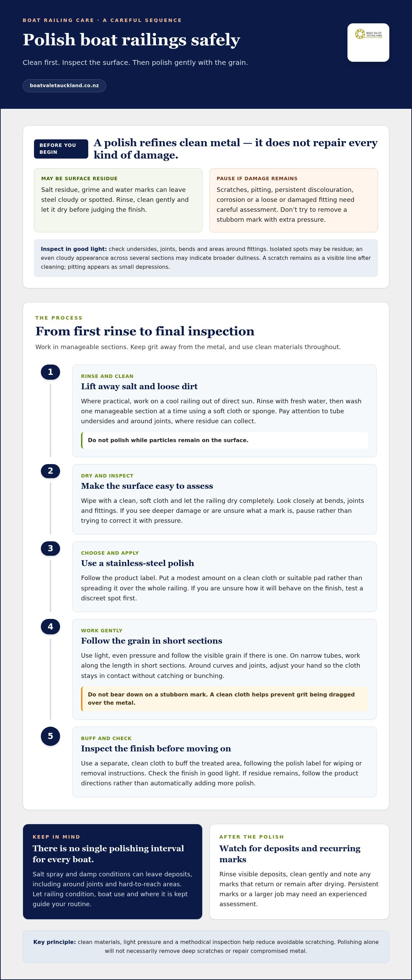Click the Do not bear down warning callout
412x980 pixels.
(x=225, y=699)
